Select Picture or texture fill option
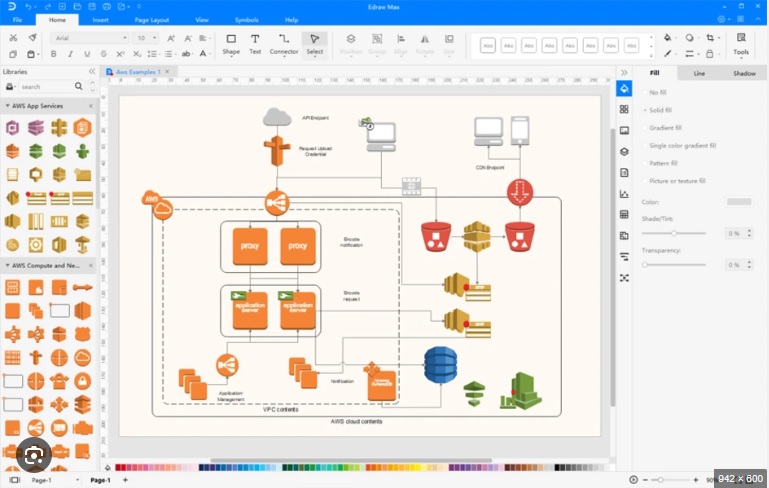This screenshot has width=769, height=488. [x=677, y=181]
